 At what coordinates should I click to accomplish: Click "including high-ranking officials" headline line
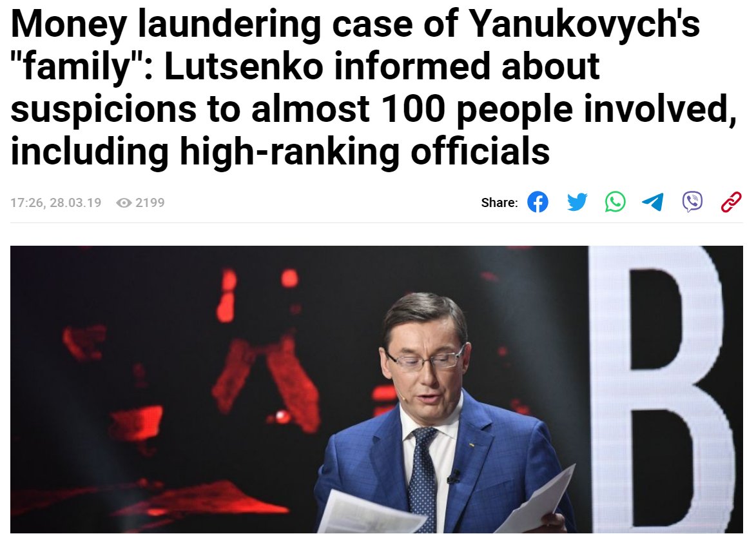click(x=280, y=151)
